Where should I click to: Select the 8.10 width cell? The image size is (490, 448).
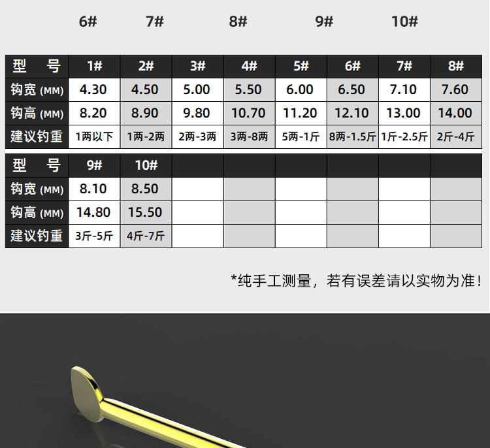coord(94,189)
